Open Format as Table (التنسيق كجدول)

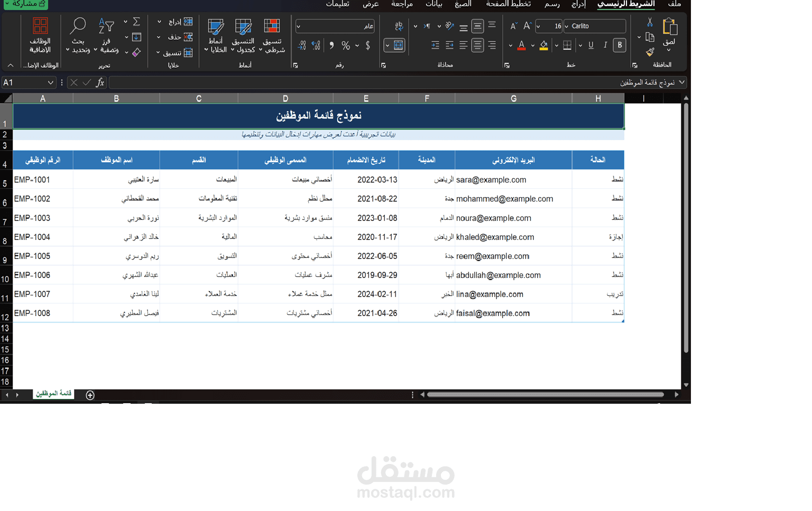(244, 36)
